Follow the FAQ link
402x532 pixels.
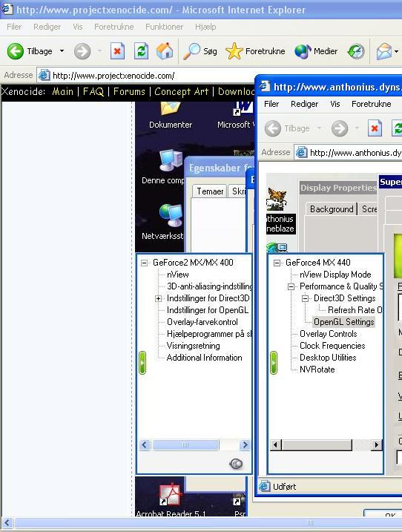[x=93, y=91]
